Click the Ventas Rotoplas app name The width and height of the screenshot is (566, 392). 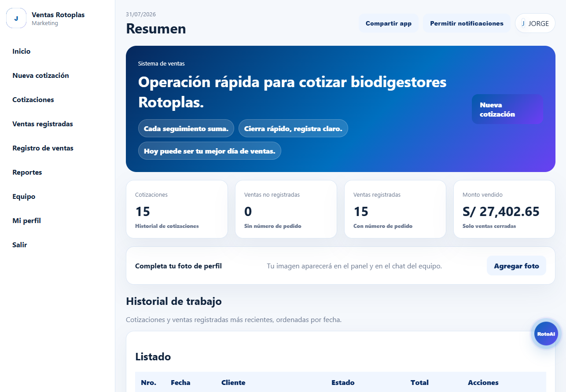pyautogui.click(x=58, y=15)
